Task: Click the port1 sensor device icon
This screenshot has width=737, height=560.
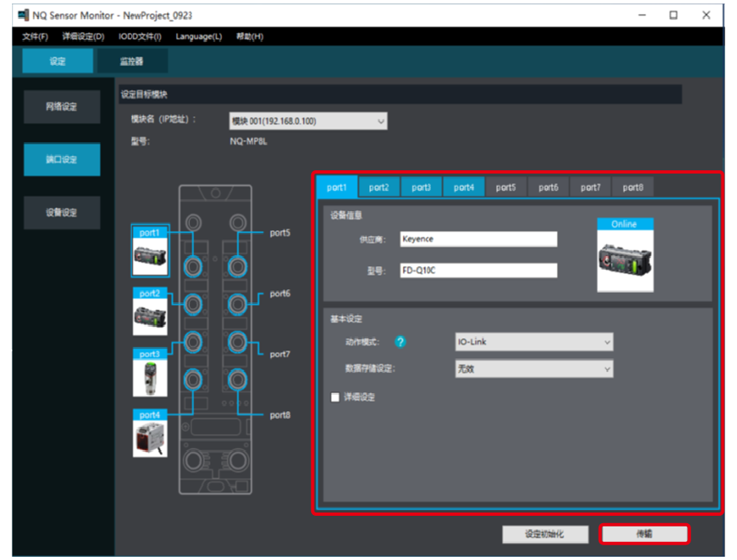Action: click(x=150, y=255)
